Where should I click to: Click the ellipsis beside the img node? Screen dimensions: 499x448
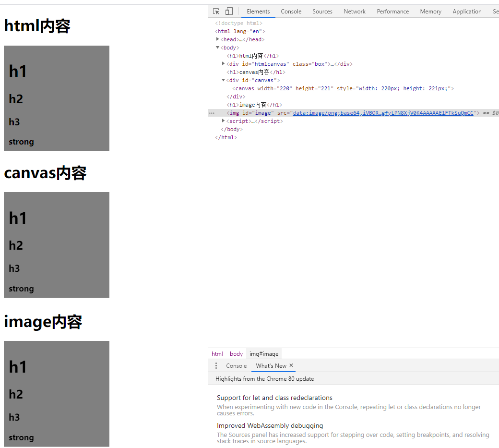tap(212, 113)
